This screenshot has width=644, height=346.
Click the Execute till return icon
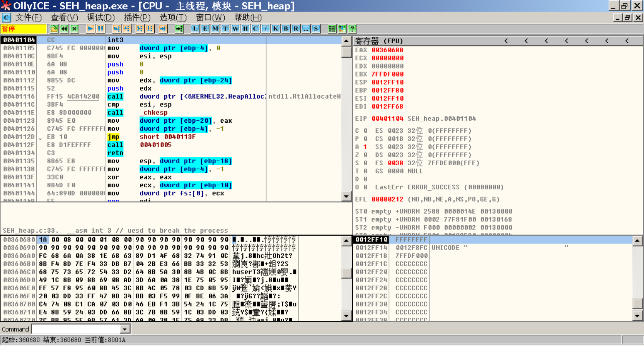point(163,29)
